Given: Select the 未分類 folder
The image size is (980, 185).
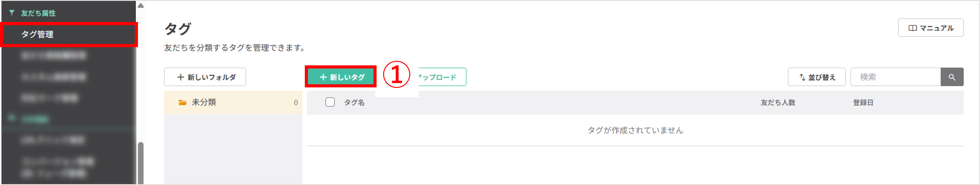Looking at the screenshot, I should click(233, 102).
